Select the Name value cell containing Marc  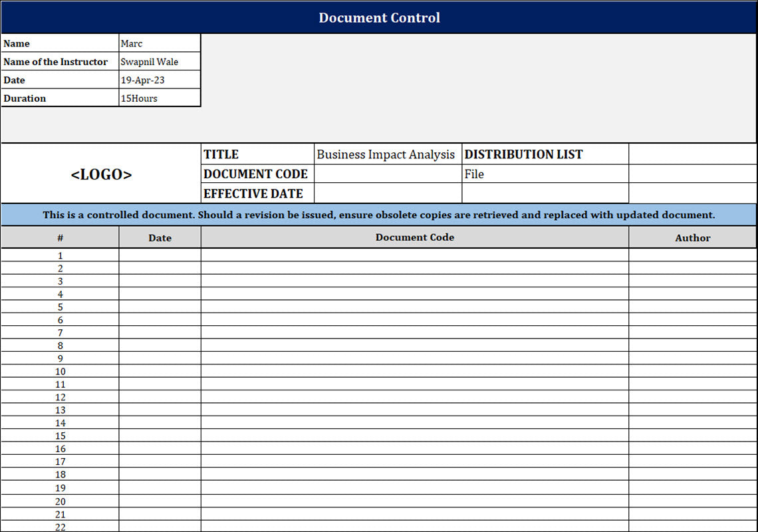[x=160, y=43]
